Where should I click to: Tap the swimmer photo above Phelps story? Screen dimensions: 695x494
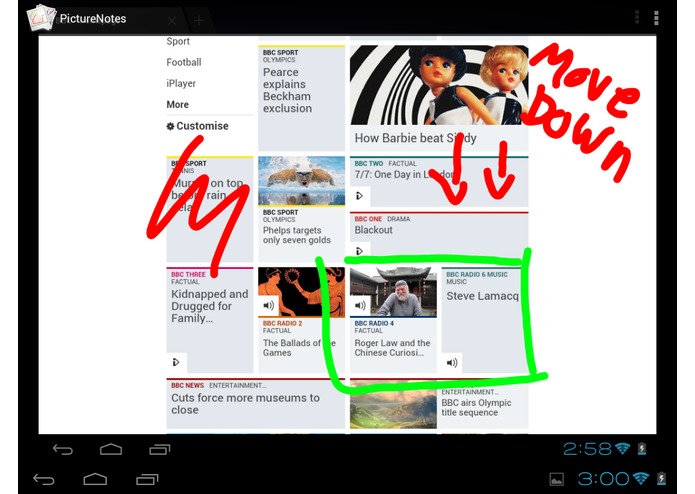click(301, 181)
